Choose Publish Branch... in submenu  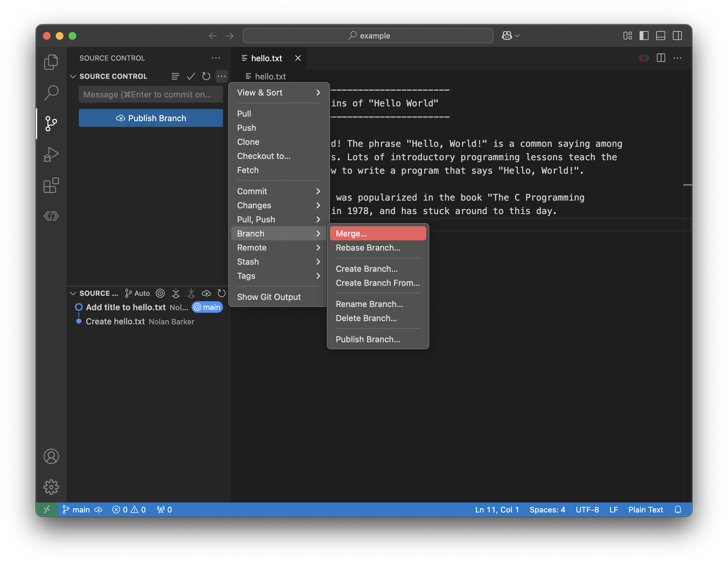[x=378, y=339]
